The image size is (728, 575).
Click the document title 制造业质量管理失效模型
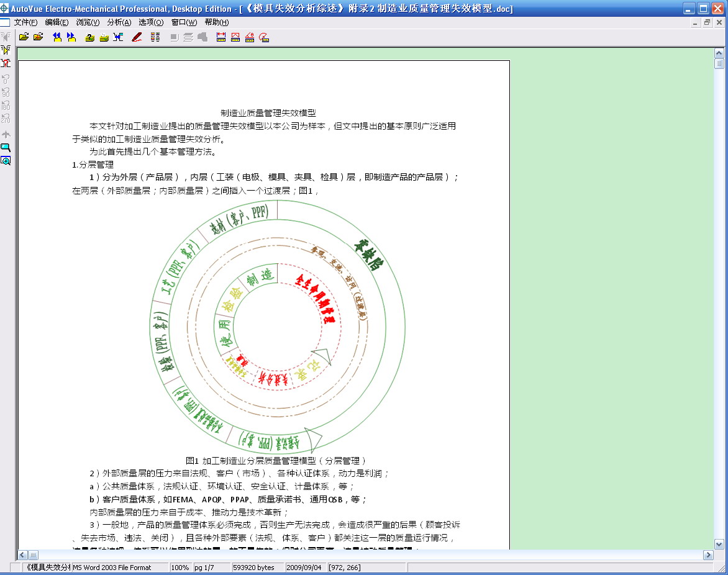(268, 113)
